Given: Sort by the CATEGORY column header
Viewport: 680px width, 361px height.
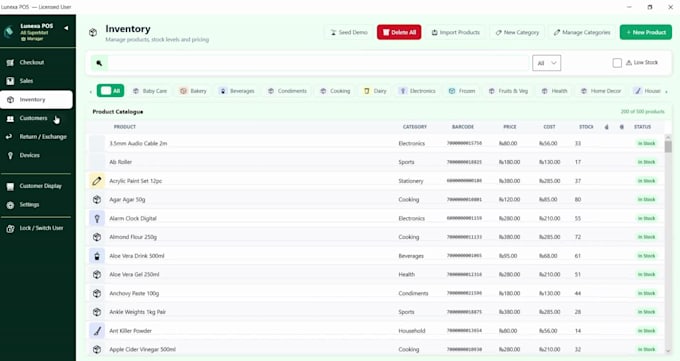Looking at the screenshot, I should [x=415, y=127].
